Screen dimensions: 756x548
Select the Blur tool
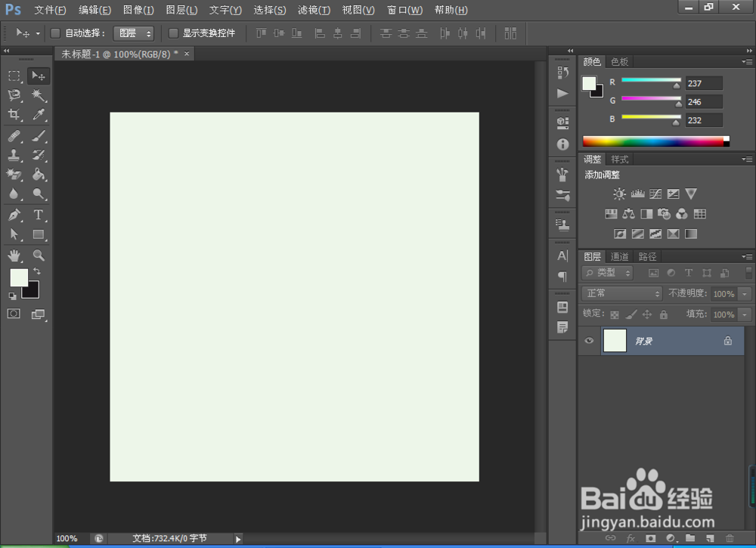(14, 194)
